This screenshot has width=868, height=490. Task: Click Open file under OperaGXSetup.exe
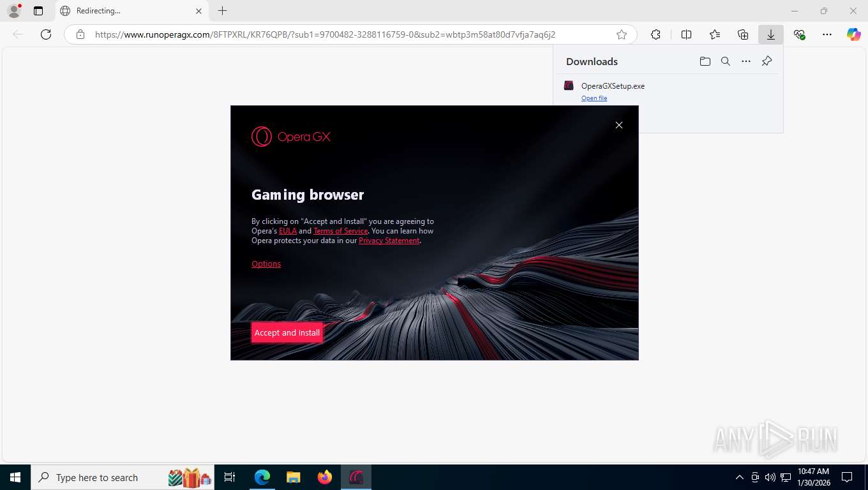click(594, 98)
